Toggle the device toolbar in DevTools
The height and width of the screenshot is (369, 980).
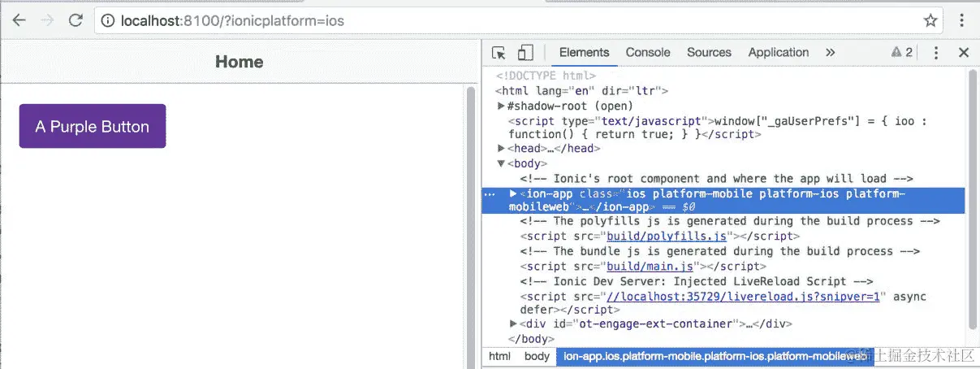tap(525, 53)
